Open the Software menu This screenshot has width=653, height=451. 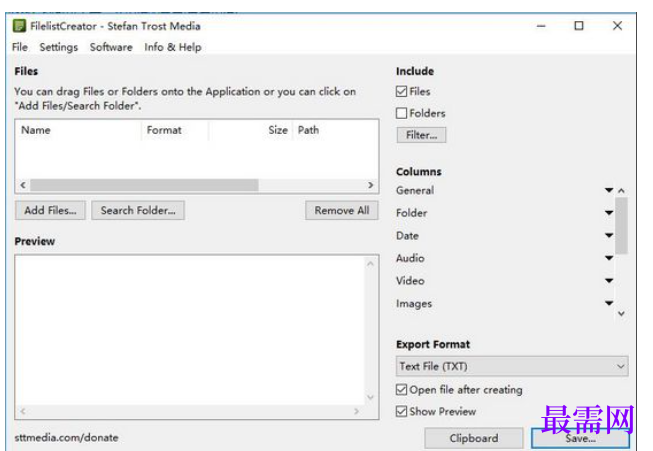(x=111, y=47)
